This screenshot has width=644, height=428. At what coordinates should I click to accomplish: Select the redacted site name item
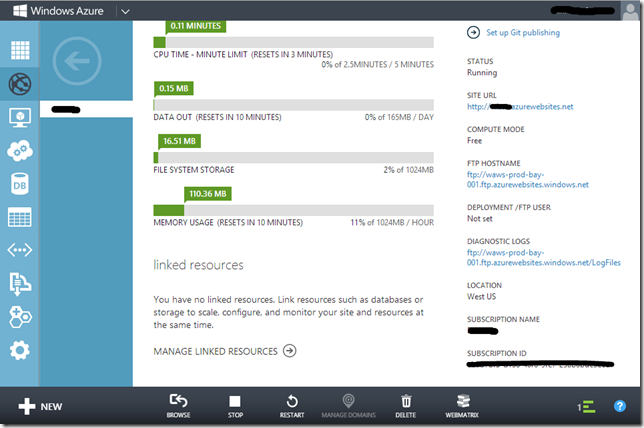(86, 109)
